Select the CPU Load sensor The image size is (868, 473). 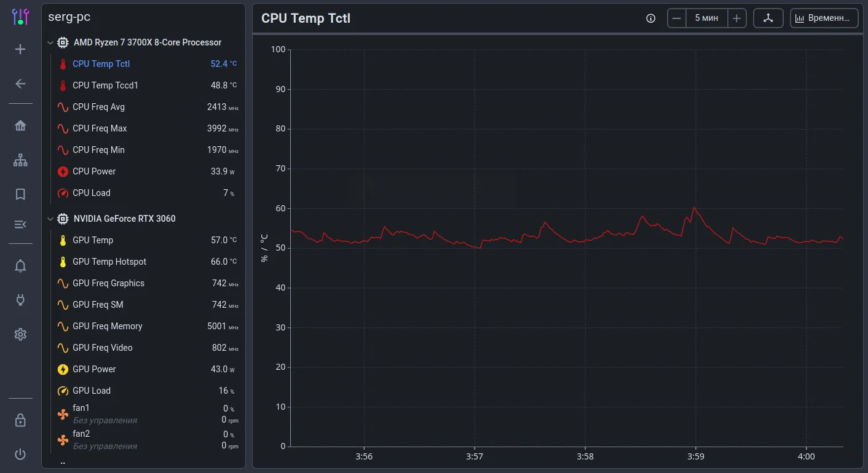146,193
